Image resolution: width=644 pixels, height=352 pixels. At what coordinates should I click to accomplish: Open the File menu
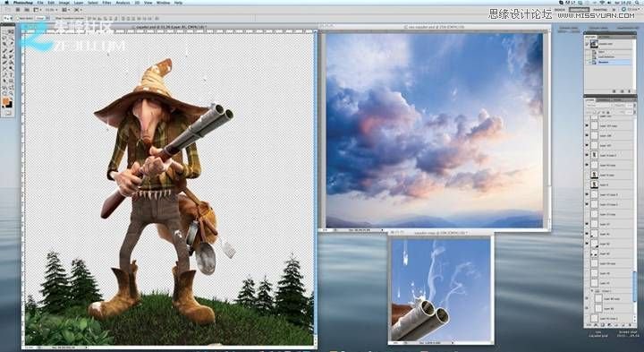click(x=40, y=3)
